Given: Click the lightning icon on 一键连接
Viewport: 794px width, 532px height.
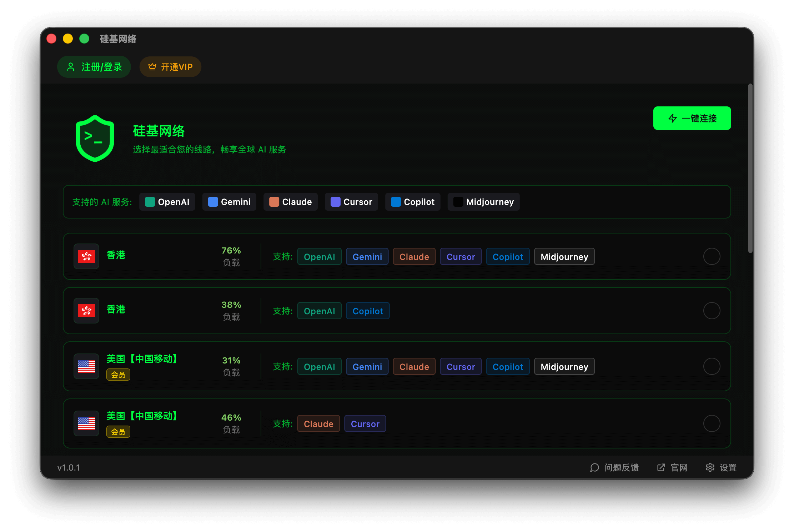Looking at the screenshot, I should pos(672,118).
